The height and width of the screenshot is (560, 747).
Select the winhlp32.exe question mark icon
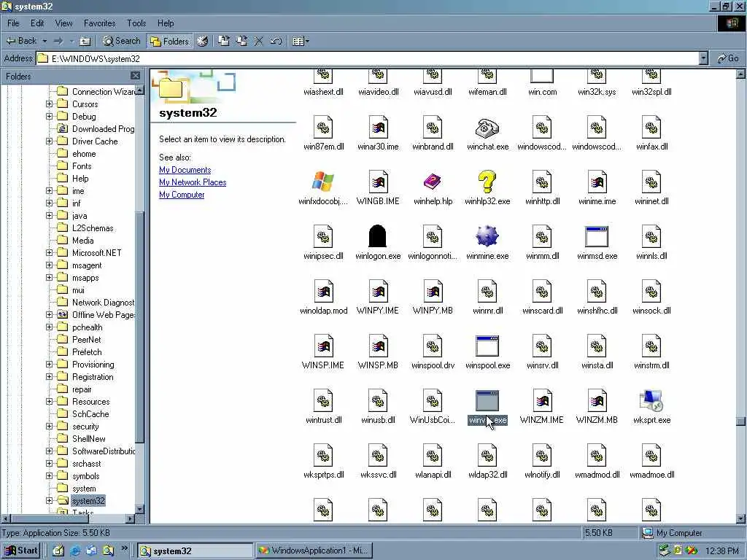click(x=487, y=182)
